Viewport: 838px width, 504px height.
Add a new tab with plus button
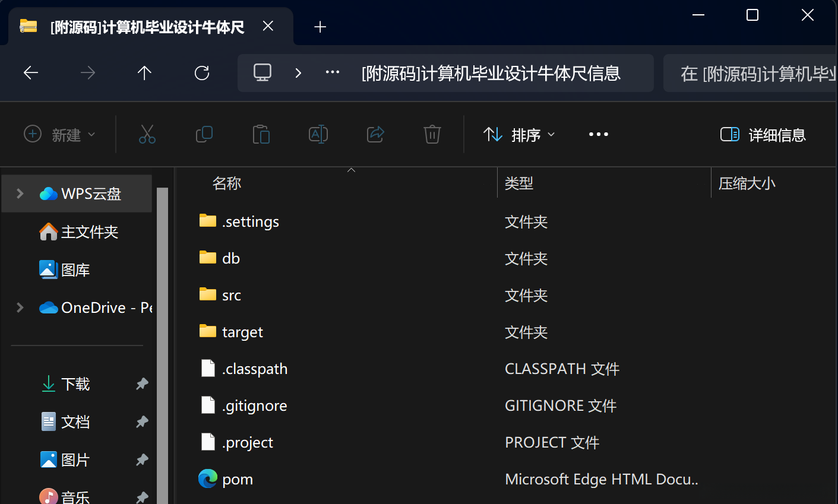point(320,27)
